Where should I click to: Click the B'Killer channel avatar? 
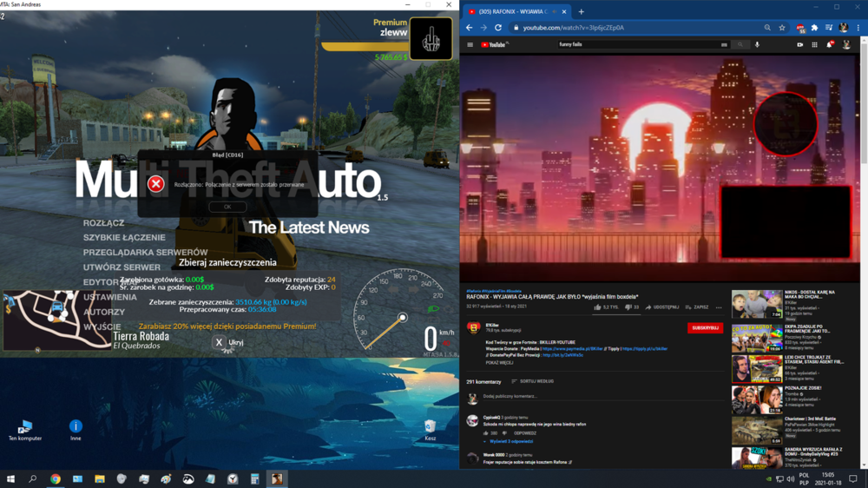[x=473, y=328]
